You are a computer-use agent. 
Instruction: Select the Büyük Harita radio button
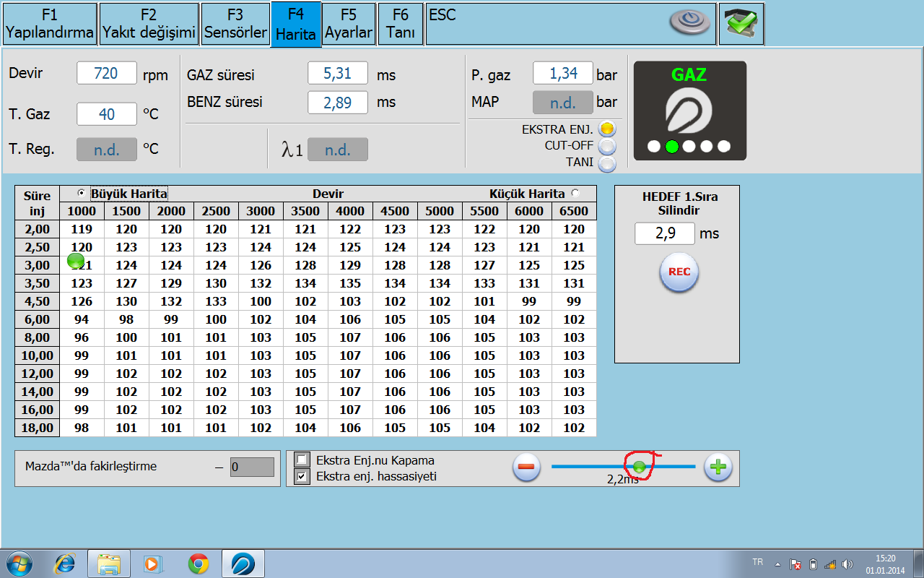(81, 193)
